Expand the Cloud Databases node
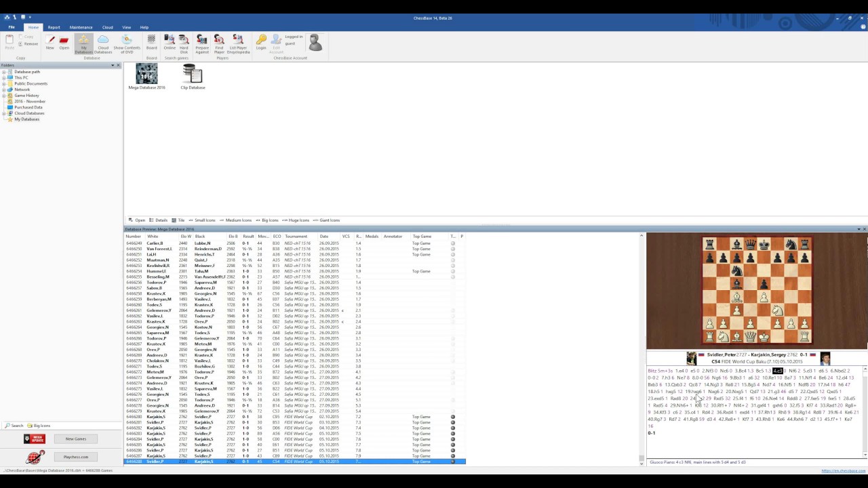 pos(3,113)
